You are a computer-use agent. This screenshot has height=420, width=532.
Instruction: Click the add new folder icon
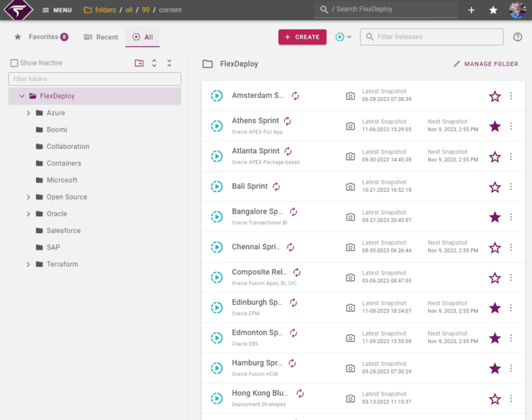[139, 63]
